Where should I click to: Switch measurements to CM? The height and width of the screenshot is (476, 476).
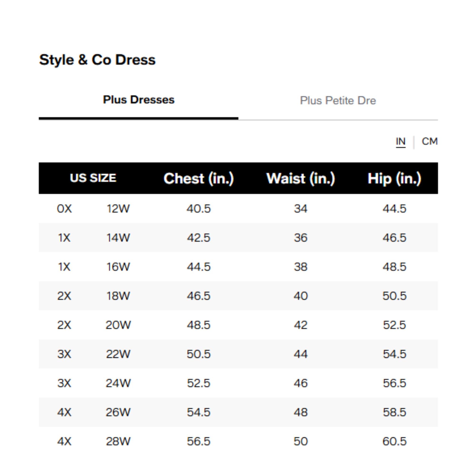click(x=429, y=141)
